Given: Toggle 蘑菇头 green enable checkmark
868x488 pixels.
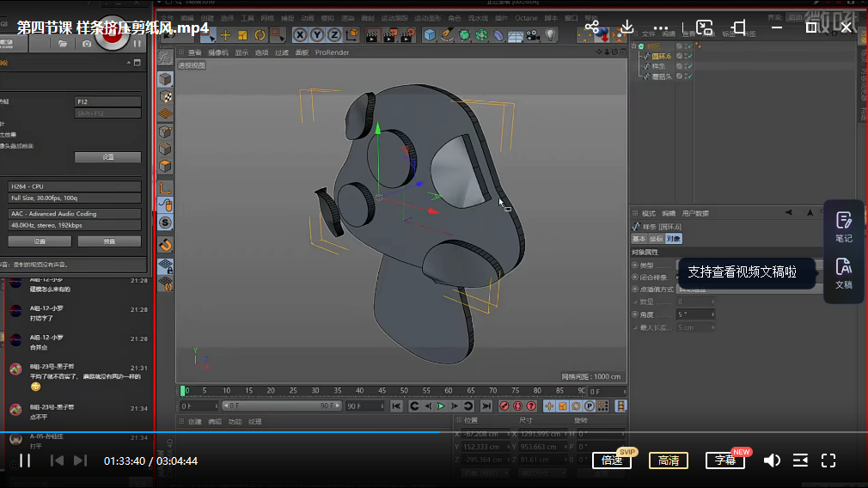Looking at the screenshot, I should (x=688, y=76).
